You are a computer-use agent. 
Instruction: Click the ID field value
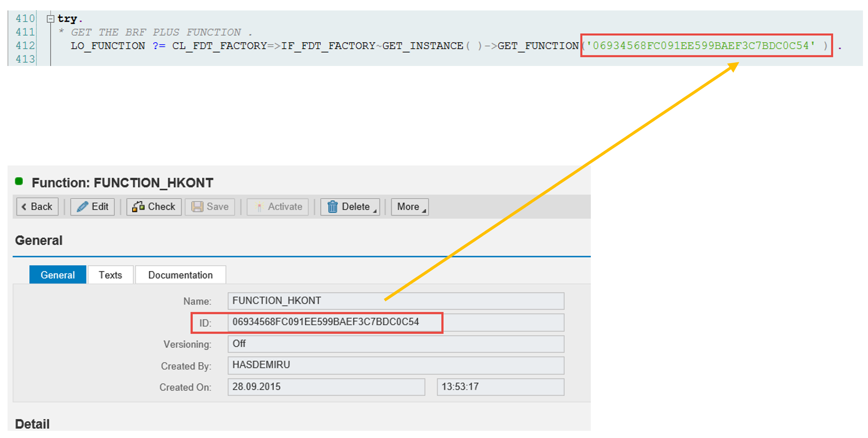click(325, 322)
